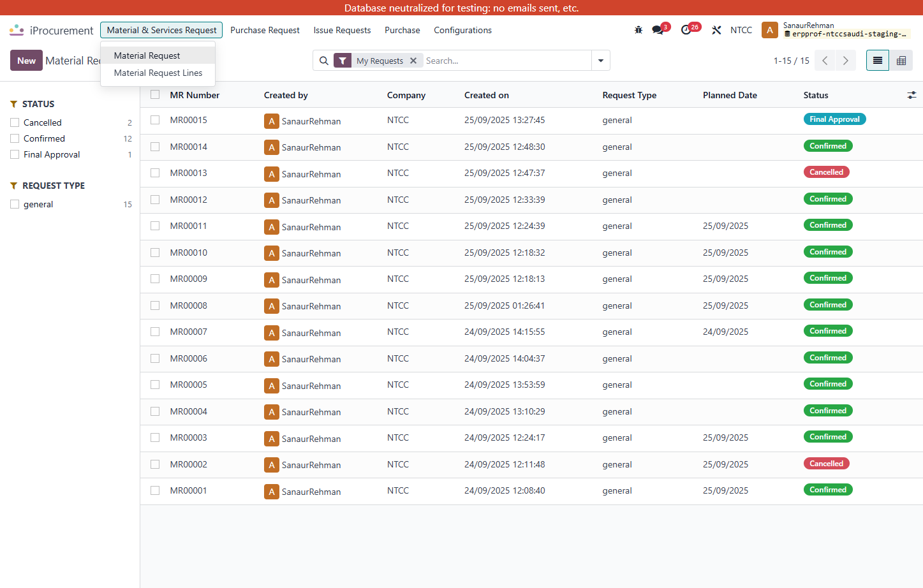
Task: Click the Final Approval status badge
Action: pyautogui.click(x=834, y=119)
